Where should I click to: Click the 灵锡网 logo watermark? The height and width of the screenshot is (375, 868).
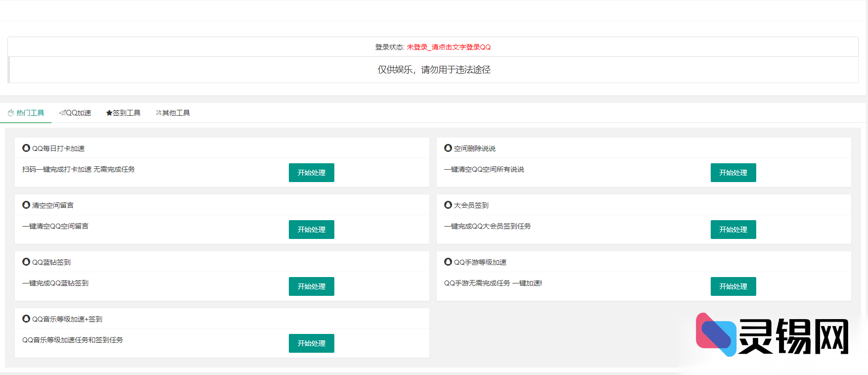772,336
